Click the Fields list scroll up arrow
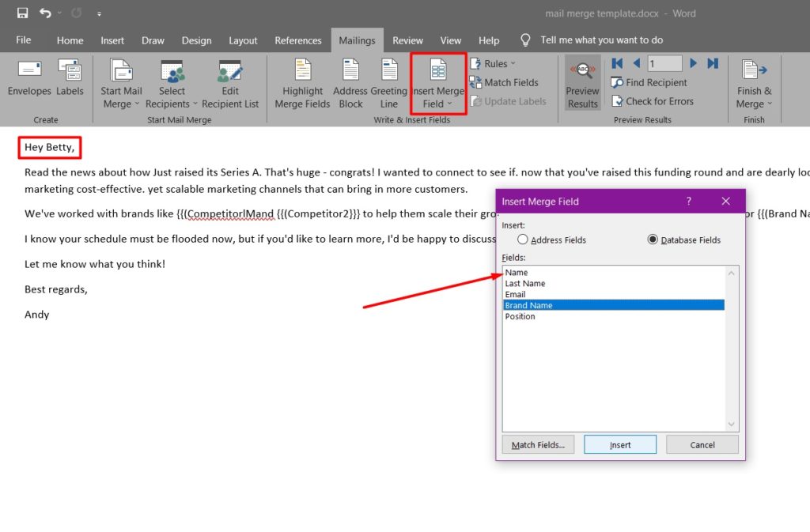810x532 pixels. click(732, 273)
